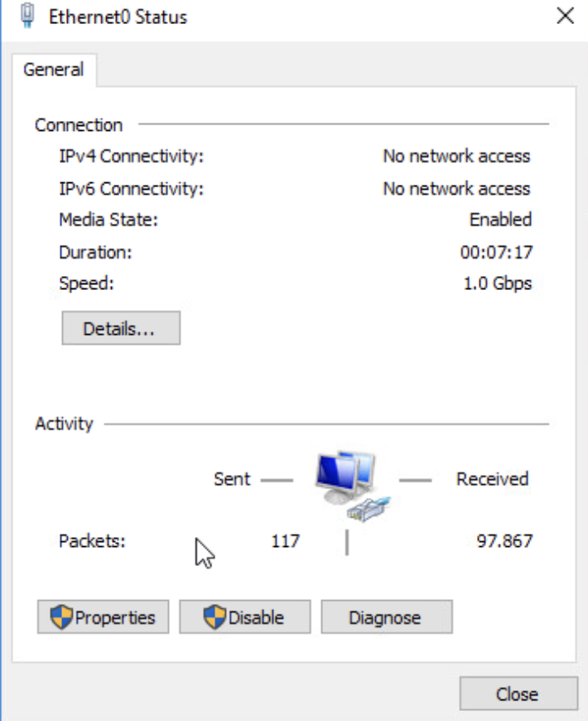The image size is (588, 721).
Task: Click the Sent packets count 117
Action: (x=285, y=541)
